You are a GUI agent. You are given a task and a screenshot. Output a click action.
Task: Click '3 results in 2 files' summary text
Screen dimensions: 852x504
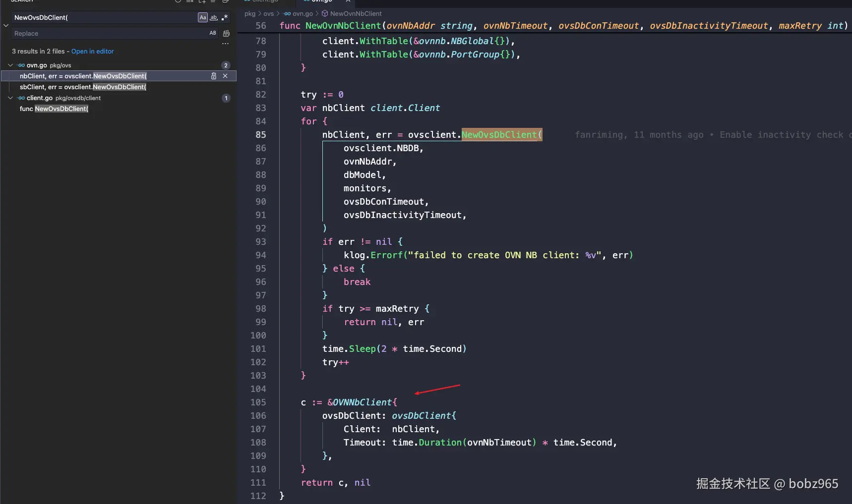(38, 51)
